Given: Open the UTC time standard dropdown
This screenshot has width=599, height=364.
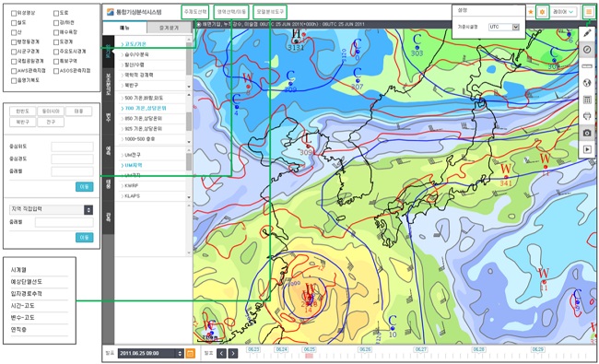Looking at the screenshot, I should coord(504,27).
